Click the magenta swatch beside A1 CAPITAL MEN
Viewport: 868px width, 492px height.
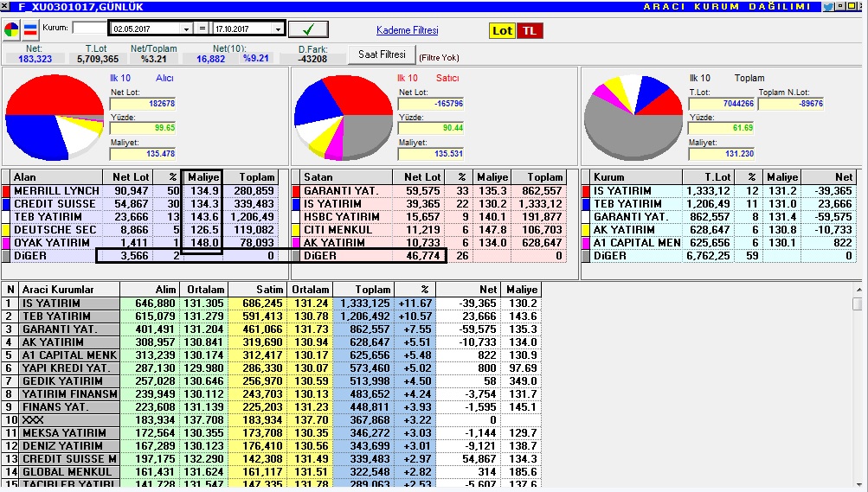click(x=587, y=243)
